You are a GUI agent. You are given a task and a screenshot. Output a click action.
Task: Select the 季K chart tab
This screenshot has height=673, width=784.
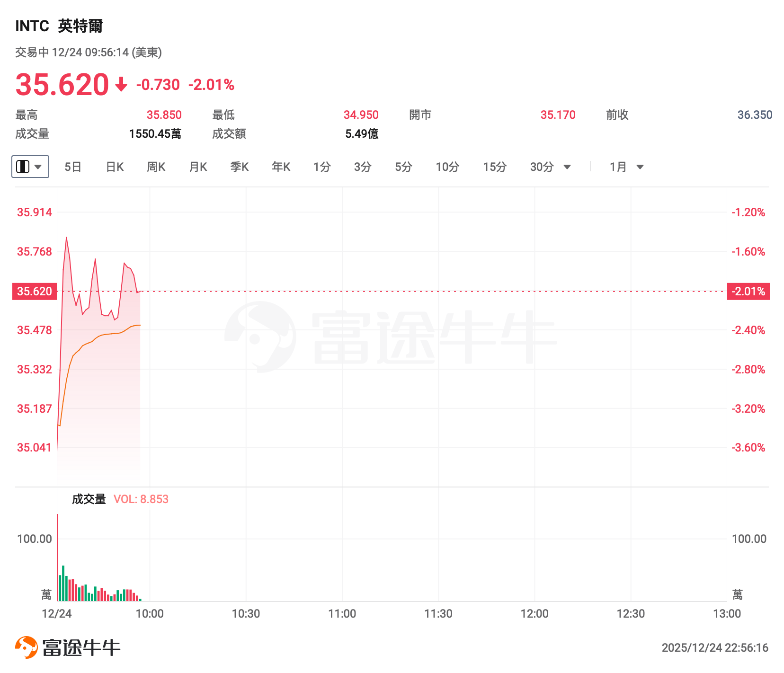coord(240,167)
